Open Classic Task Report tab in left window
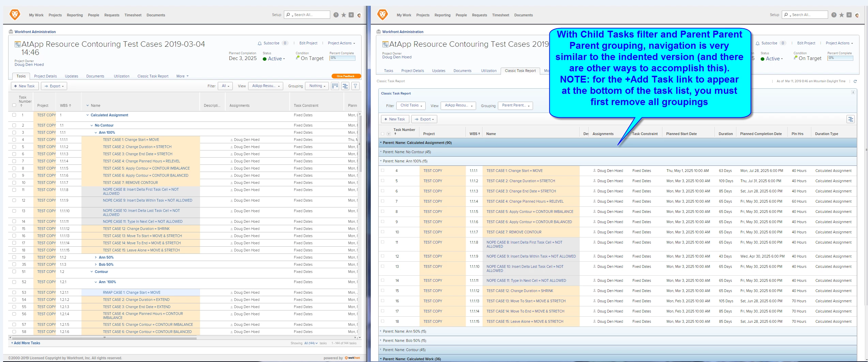Viewport: 868px width, 362px height. [x=153, y=76]
